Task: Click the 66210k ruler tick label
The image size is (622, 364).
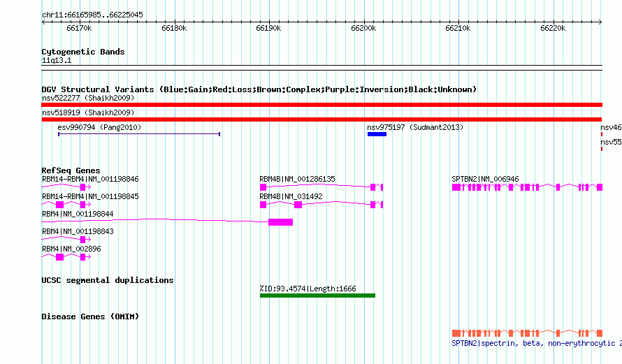Action: [458, 28]
